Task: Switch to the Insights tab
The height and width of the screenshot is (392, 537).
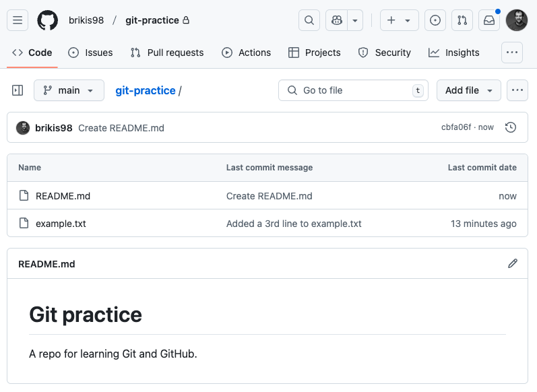Action: click(453, 53)
